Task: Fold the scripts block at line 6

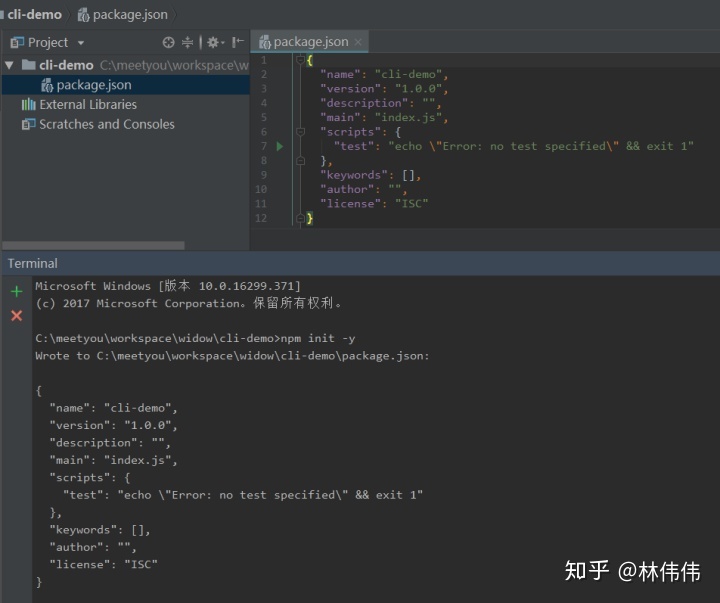Action: [300, 132]
